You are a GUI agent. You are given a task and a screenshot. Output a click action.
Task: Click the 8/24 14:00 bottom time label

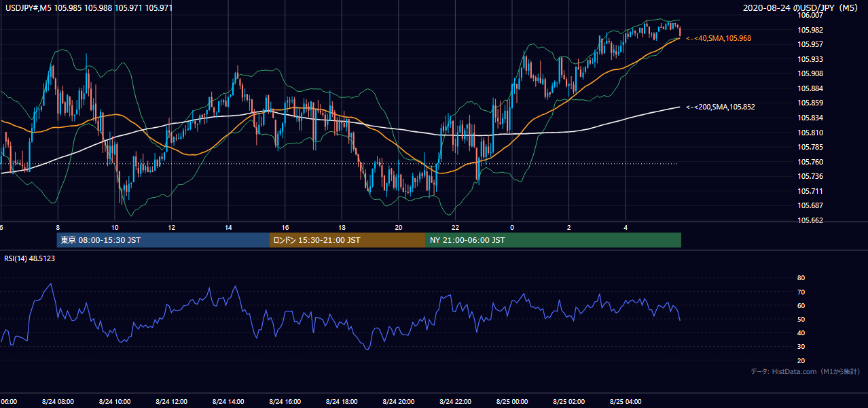(x=228, y=401)
